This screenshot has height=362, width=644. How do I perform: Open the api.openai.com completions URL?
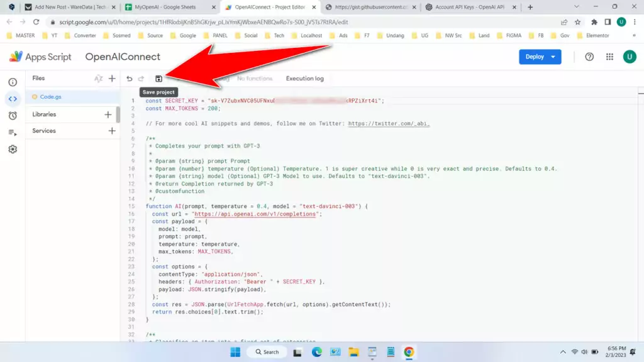point(255,214)
